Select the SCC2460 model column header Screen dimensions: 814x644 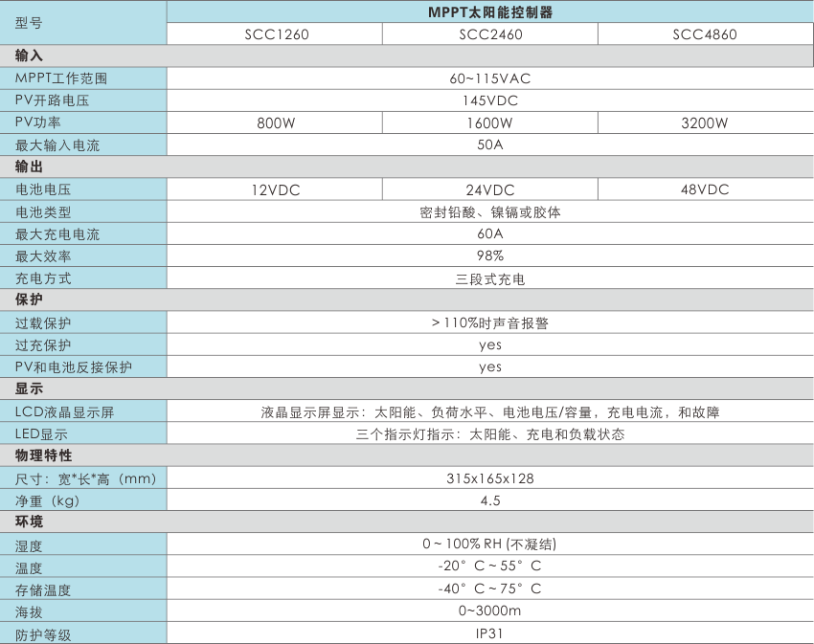click(489, 34)
